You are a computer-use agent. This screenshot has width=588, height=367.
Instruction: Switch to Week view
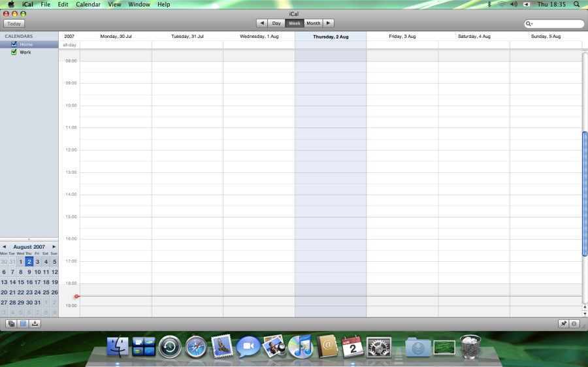(x=295, y=24)
